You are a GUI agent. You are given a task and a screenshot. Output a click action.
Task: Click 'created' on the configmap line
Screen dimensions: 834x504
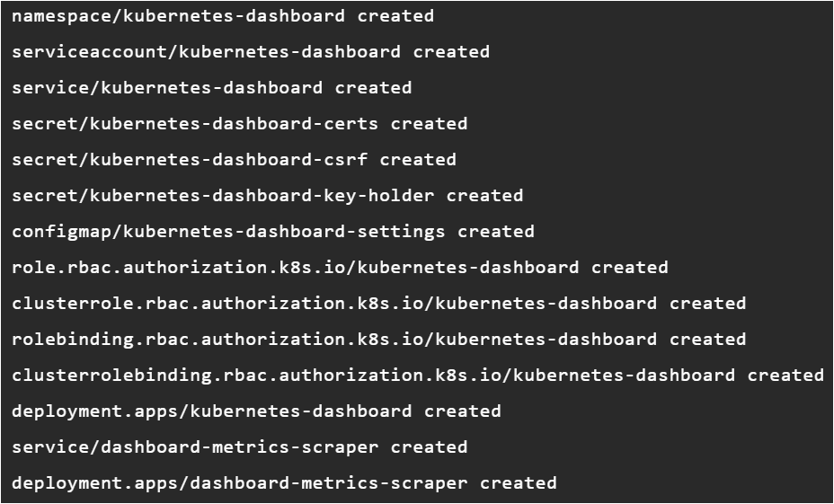pos(496,232)
